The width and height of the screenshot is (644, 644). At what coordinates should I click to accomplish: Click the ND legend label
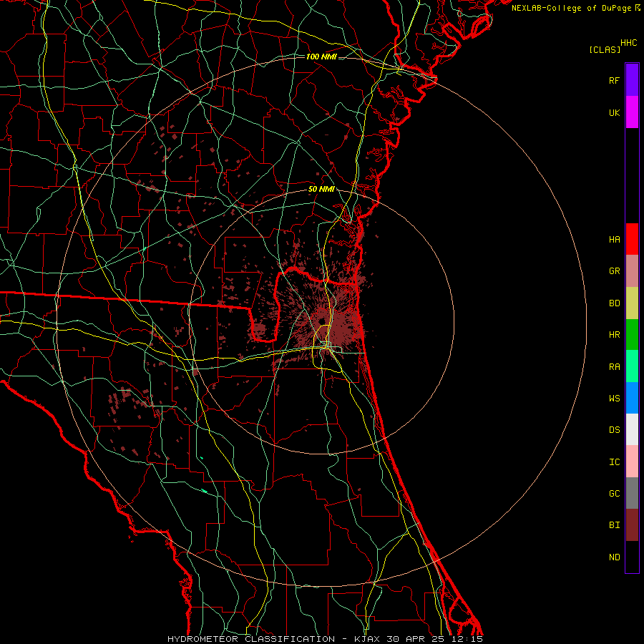(x=614, y=557)
